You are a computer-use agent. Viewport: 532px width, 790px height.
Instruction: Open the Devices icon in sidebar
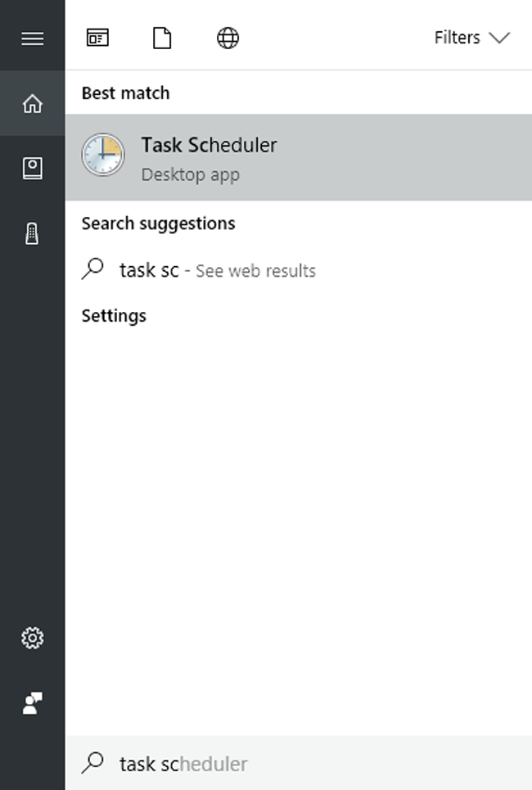click(x=32, y=234)
